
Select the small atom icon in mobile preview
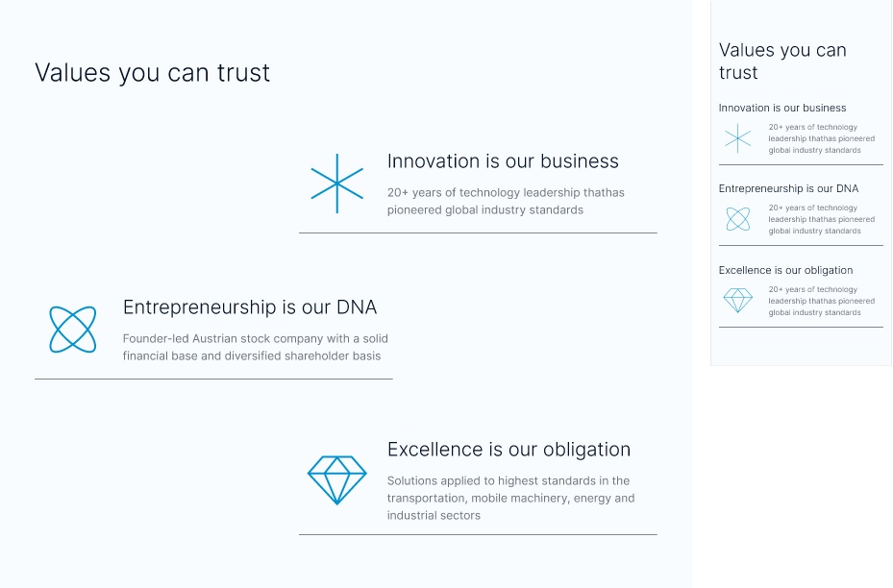(x=737, y=220)
